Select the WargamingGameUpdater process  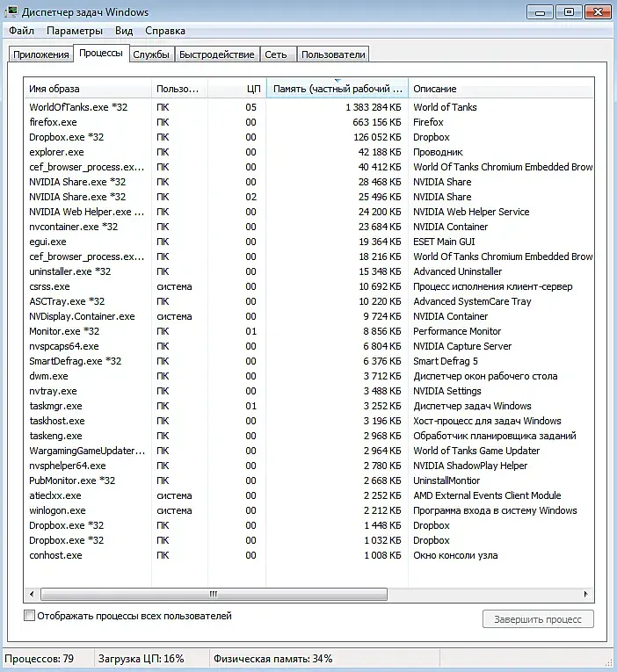coord(308,451)
